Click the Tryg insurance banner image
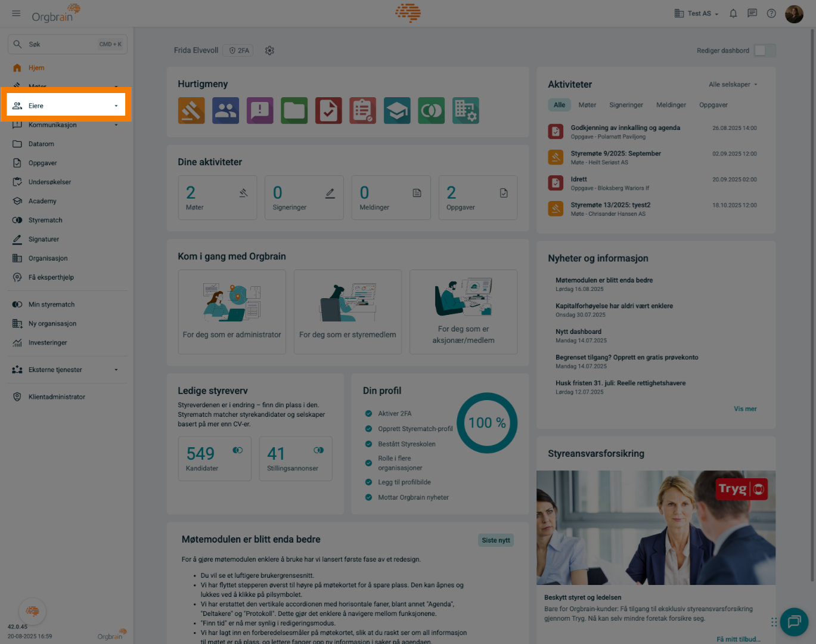This screenshot has width=816, height=644. pyautogui.click(x=656, y=528)
